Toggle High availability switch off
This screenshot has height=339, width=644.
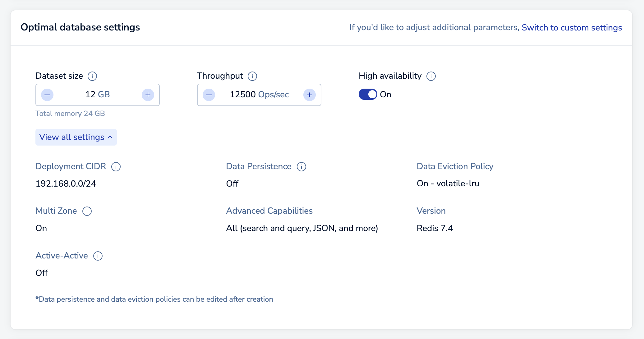[368, 94]
